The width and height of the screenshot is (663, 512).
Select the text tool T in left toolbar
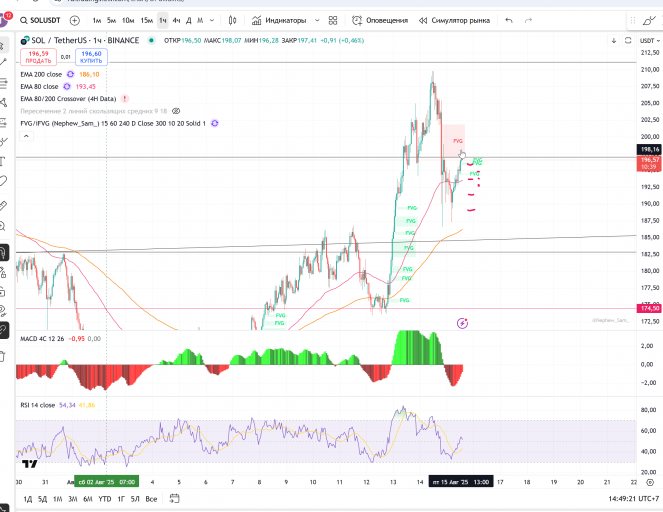point(3,161)
